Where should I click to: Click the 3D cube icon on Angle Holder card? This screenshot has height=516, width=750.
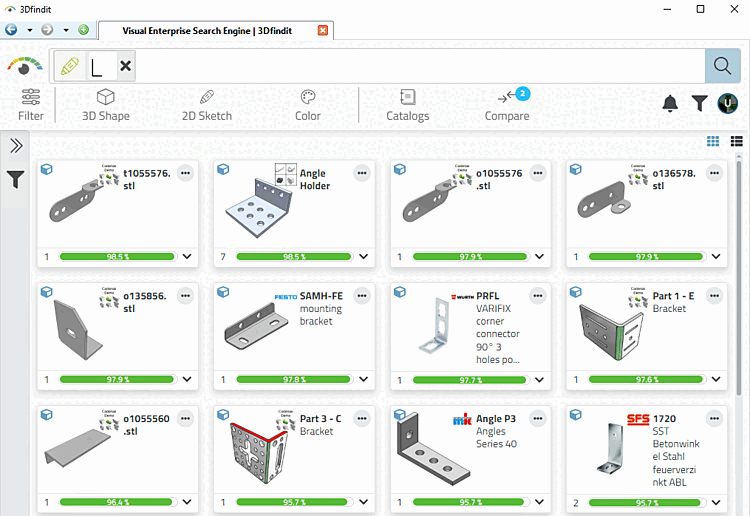pyautogui.click(x=223, y=169)
